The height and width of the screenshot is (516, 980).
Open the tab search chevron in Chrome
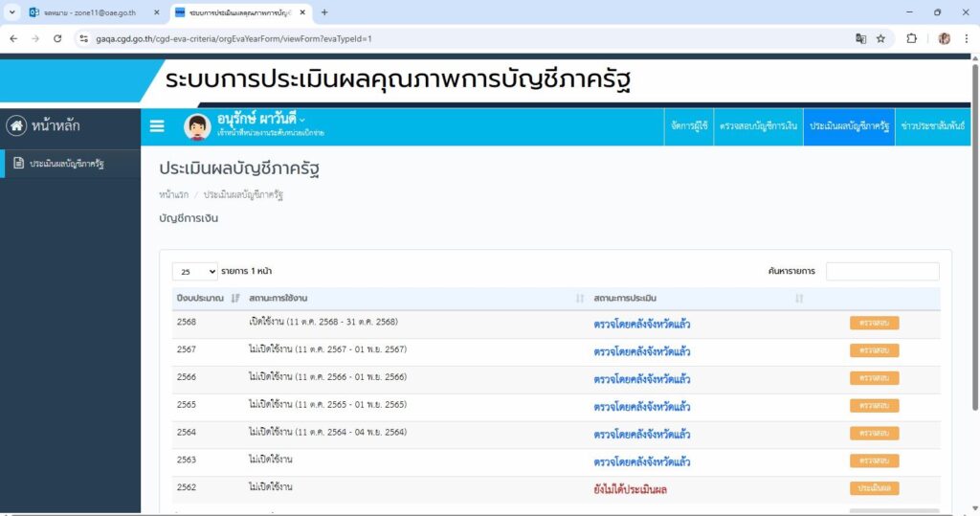pyautogui.click(x=12, y=12)
